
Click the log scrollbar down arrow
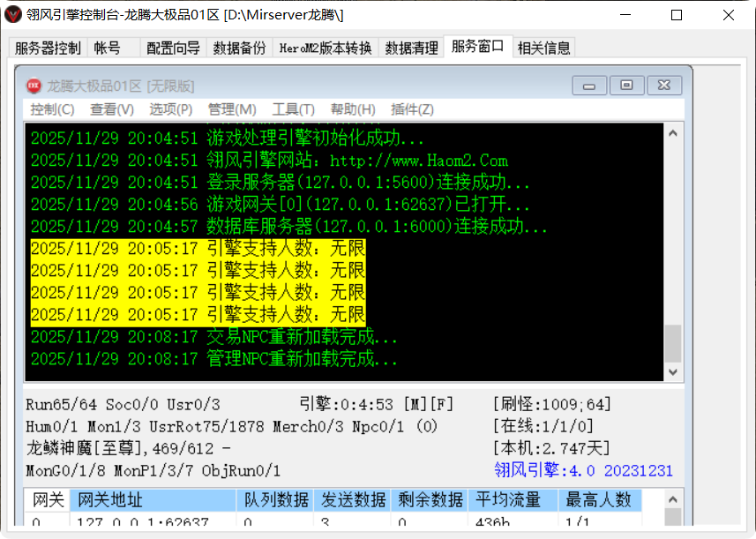[671, 372]
